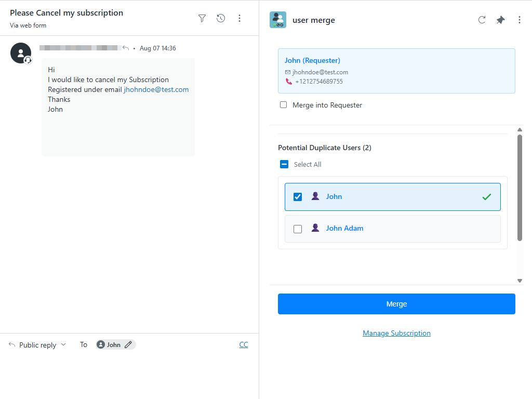The width and height of the screenshot is (532, 399).
Task: Click the user merge app logo icon
Action: pos(277,20)
